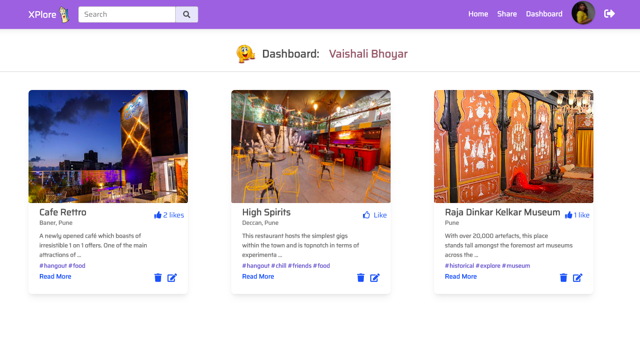Delete the Cafe Rettro post
Image resolution: width=640 pixels, height=364 pixels.
click(158, 277)
